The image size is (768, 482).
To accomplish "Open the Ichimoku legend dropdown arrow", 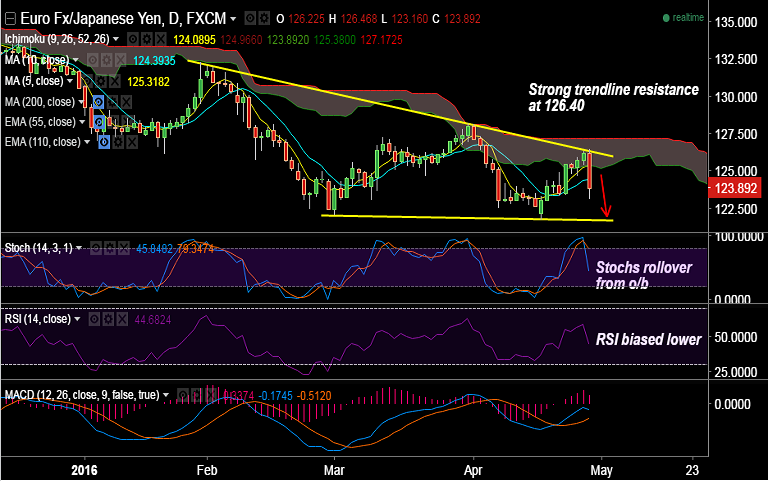I will click(116, 39).
